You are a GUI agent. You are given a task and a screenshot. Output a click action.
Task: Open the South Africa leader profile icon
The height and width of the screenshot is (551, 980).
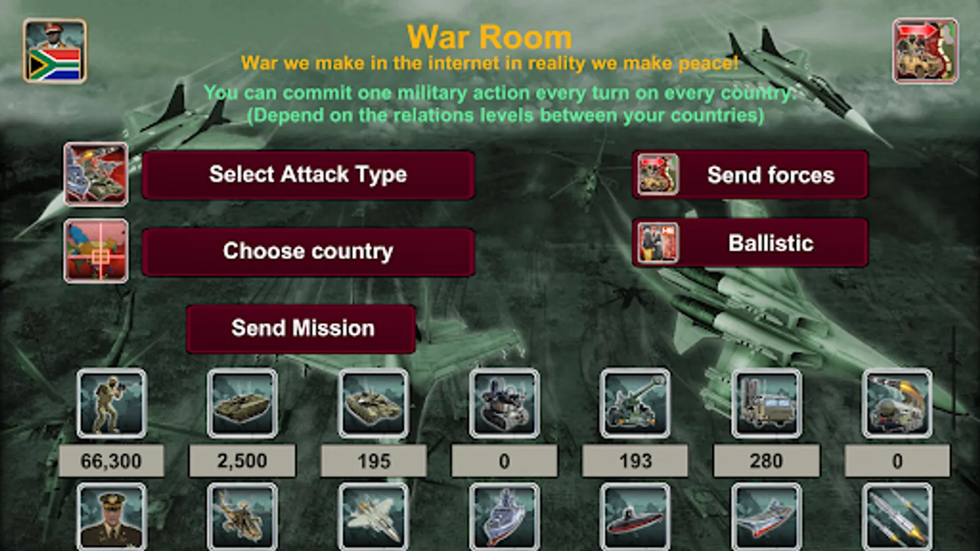pos(55,51)
